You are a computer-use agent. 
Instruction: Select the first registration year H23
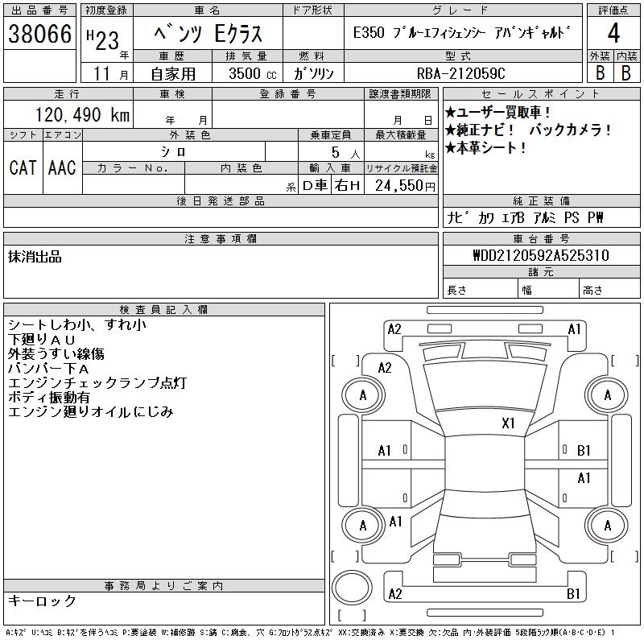(103, 39)
